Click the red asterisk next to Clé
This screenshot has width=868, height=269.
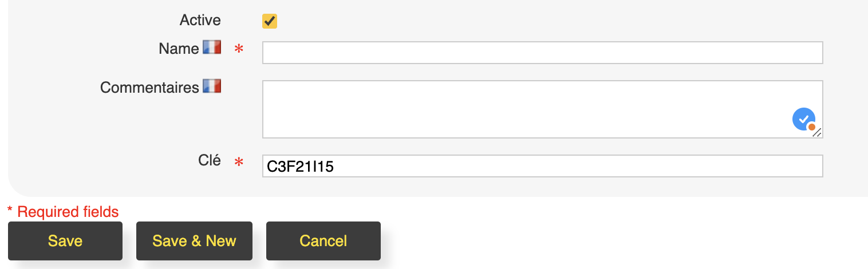[239, 164]
